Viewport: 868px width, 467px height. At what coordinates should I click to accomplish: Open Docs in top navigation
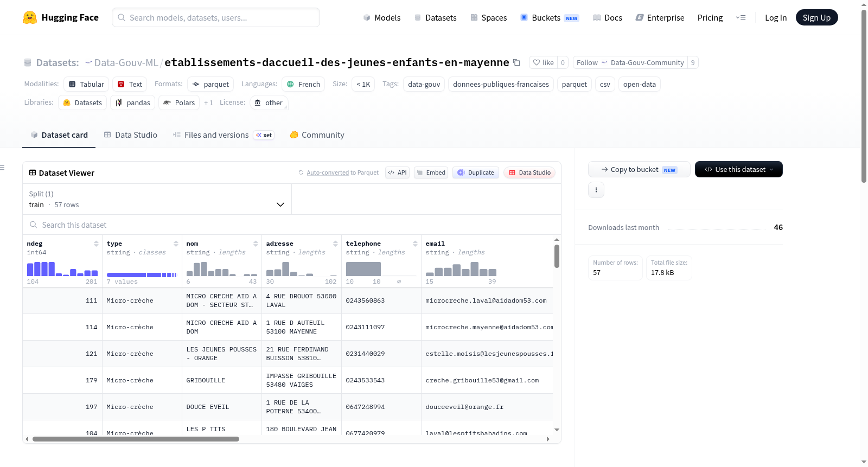(x=607, y=17)
